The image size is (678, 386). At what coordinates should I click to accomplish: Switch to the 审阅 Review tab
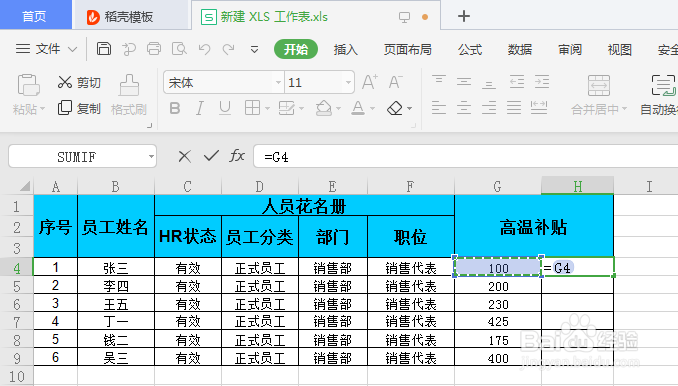(x=570, y=50)
